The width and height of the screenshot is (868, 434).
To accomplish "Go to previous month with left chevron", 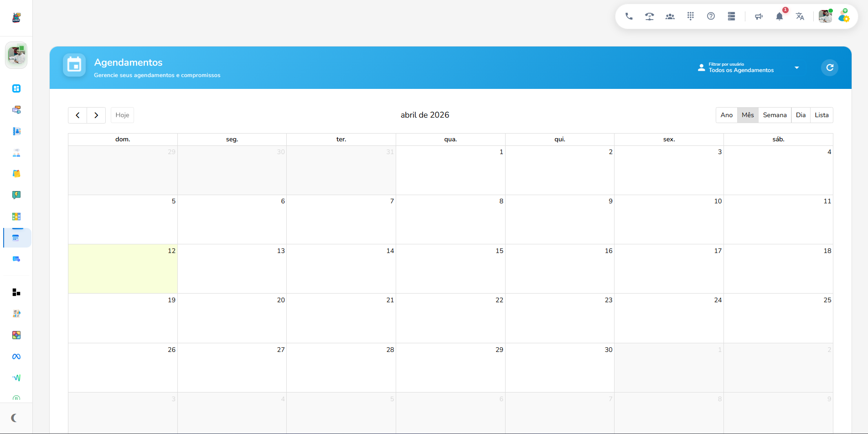I will coord(77,115).
